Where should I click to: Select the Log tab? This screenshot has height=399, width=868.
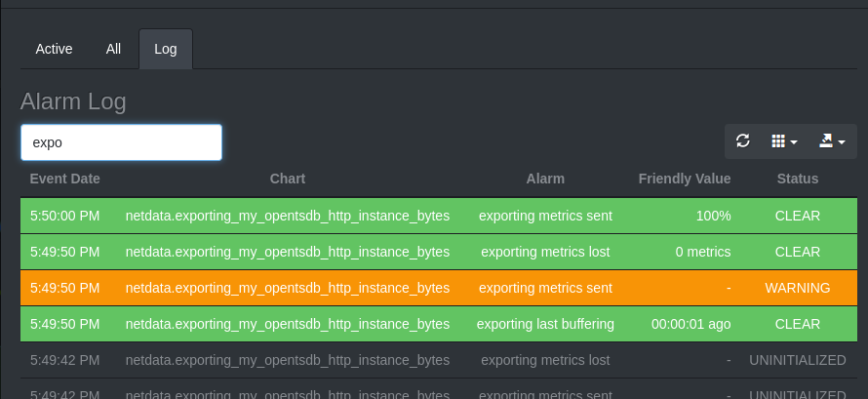(x=166, y=49)
